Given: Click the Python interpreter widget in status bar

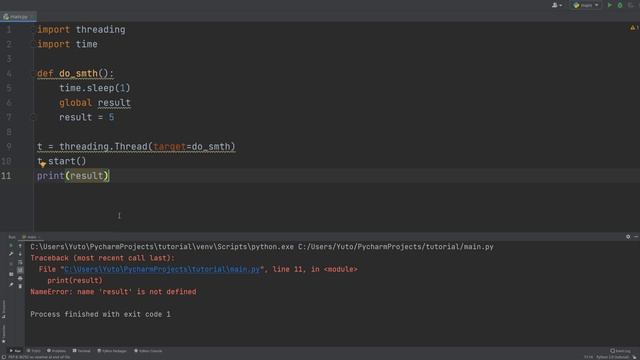Looking at the screenshot, I should (x=612, y=357).
